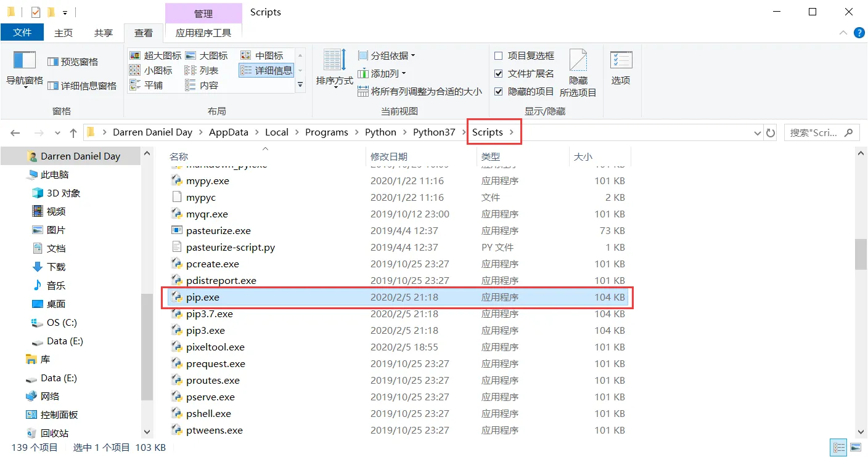Click file list scroll down arrow
Image resolution: width=868 pixels, height=457 pixels.
(x=861, y=432)
